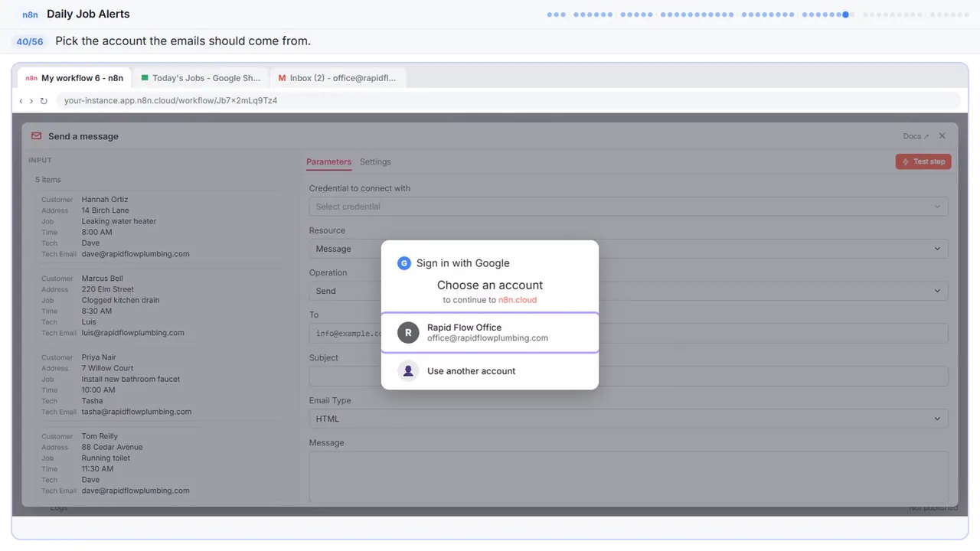Switch to the Parameters tab
Screen dimensions: 980x551
coord(328,161)
